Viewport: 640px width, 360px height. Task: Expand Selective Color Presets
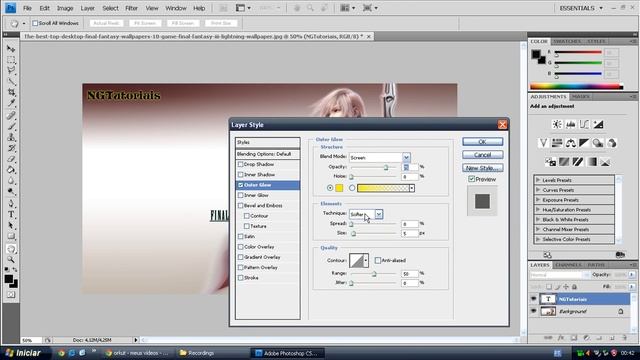point(538,239)
